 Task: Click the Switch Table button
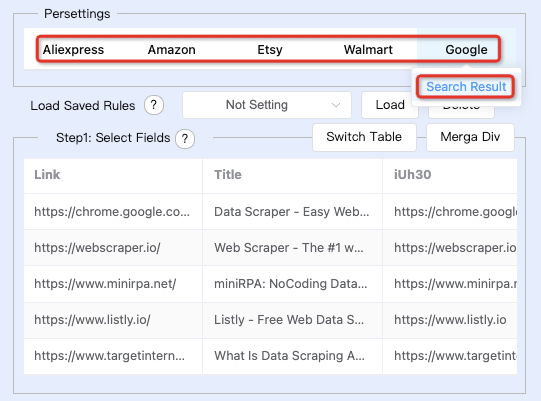[x=364, y=137]
